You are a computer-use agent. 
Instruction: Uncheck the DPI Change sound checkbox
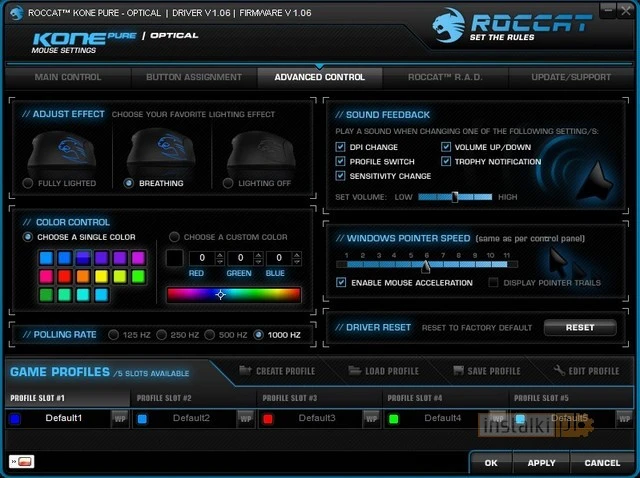point(341,147)
